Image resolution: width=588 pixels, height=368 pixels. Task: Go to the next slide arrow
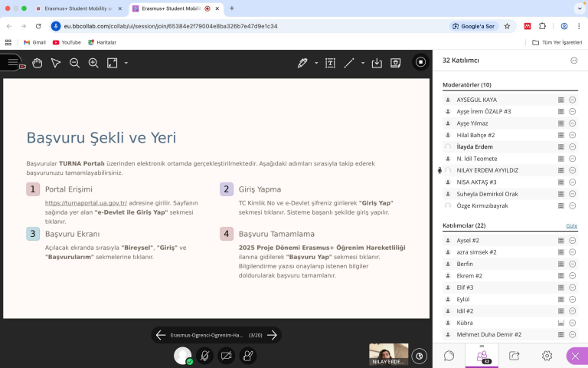[272, 335]
